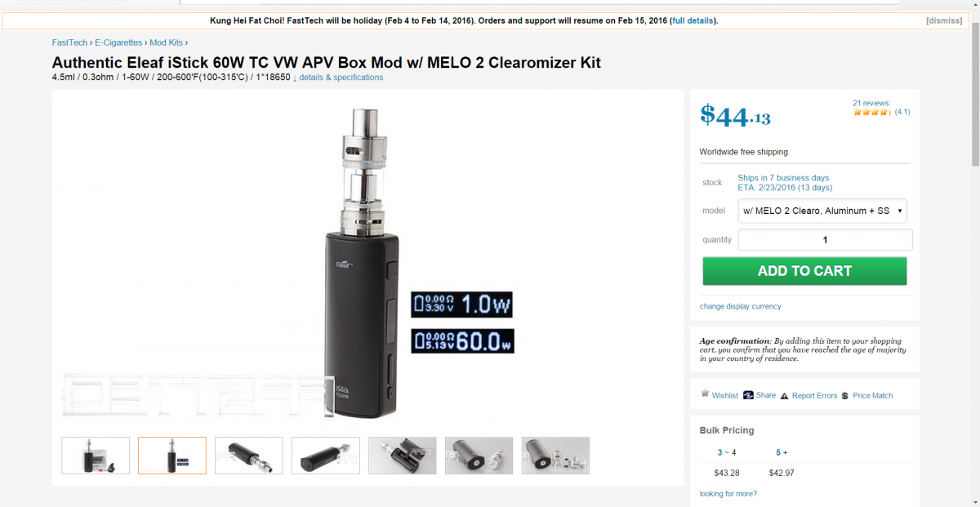
Task: Go to FastTech breadcrumb home
Action: click(69, 42)
